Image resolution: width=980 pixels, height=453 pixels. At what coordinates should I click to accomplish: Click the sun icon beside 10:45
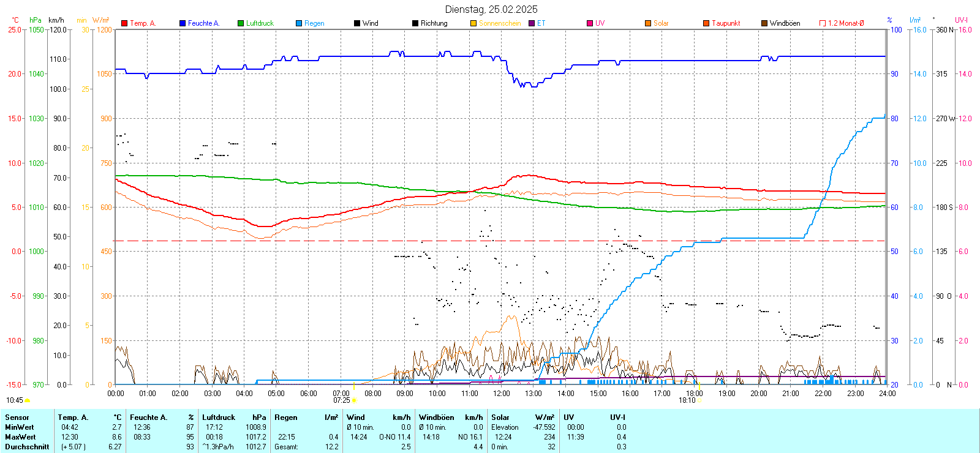[x=28, y=400]
